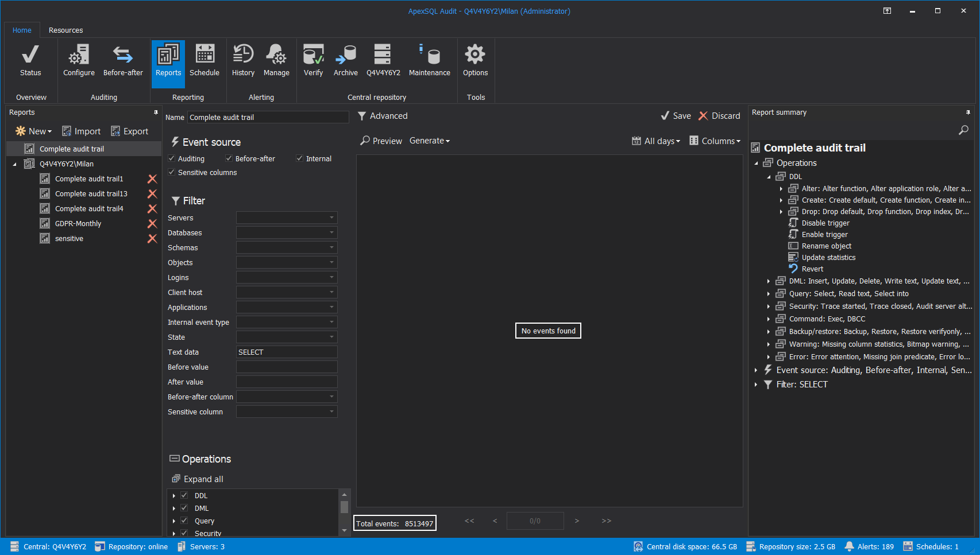Go to the next results page arrow
This screenshot has width=980, height=555.
(x=577, y=521)
